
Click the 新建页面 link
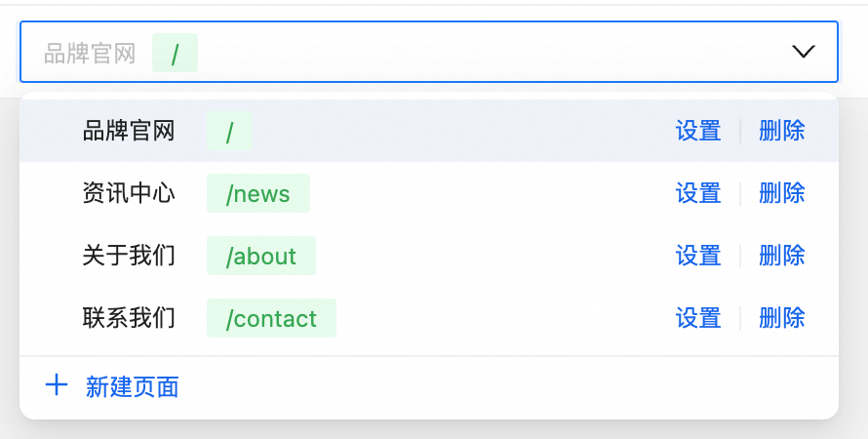pos(133,387)
